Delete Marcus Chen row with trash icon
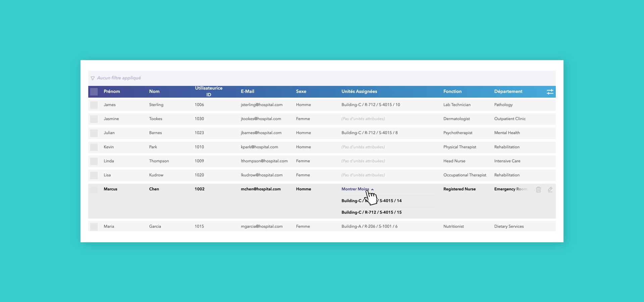The height and width of the screenshot is (302, 644). [x=538, y=190]
